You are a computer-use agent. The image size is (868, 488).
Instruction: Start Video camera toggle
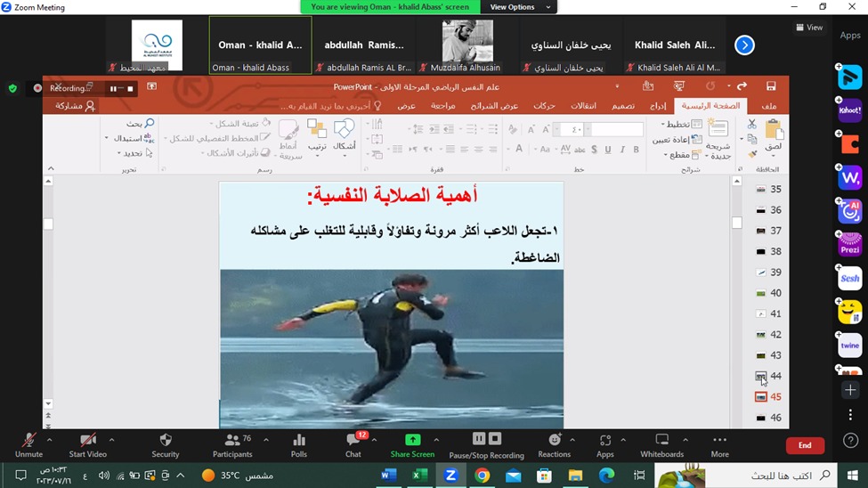(87, 441)
